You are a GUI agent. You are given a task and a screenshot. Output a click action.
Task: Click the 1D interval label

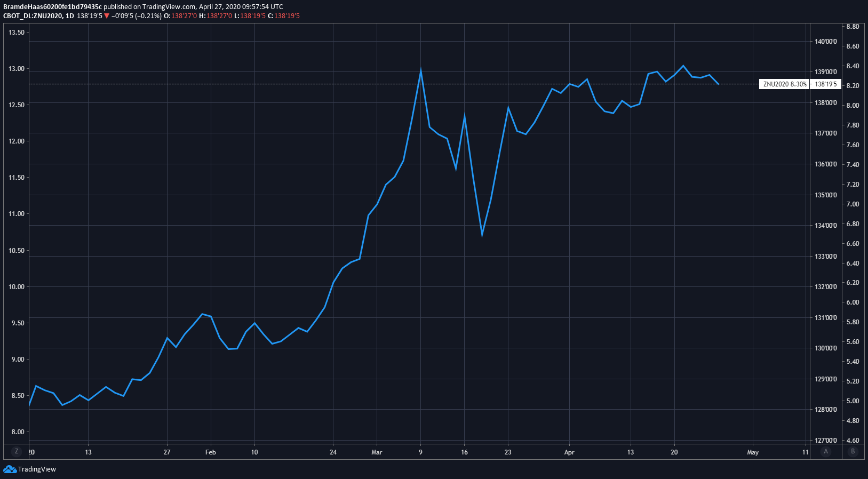click(x=70, y=16)
